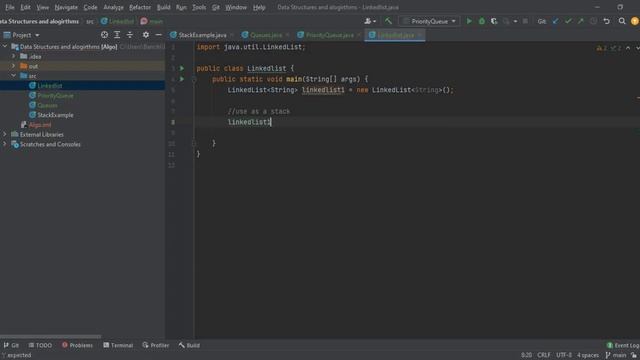Viewport: 640px width, 360px height.
Task: Open the Tools menu
Action: pyautogui.click(x=199, y=7)
